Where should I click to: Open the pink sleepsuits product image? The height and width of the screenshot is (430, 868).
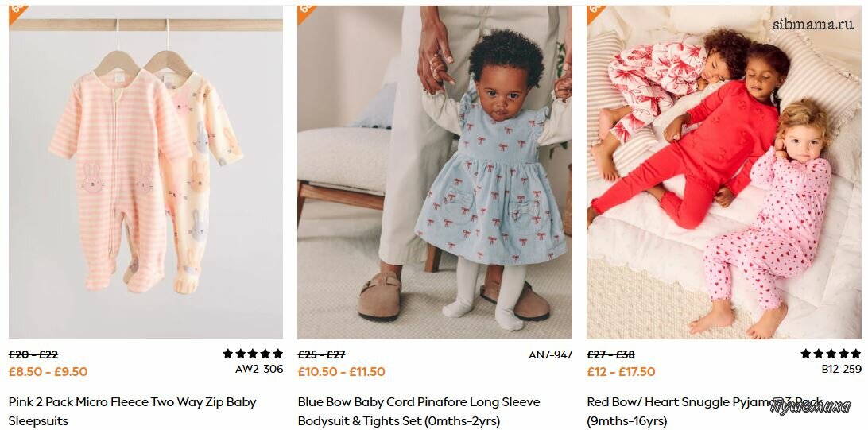pos(145,172)
